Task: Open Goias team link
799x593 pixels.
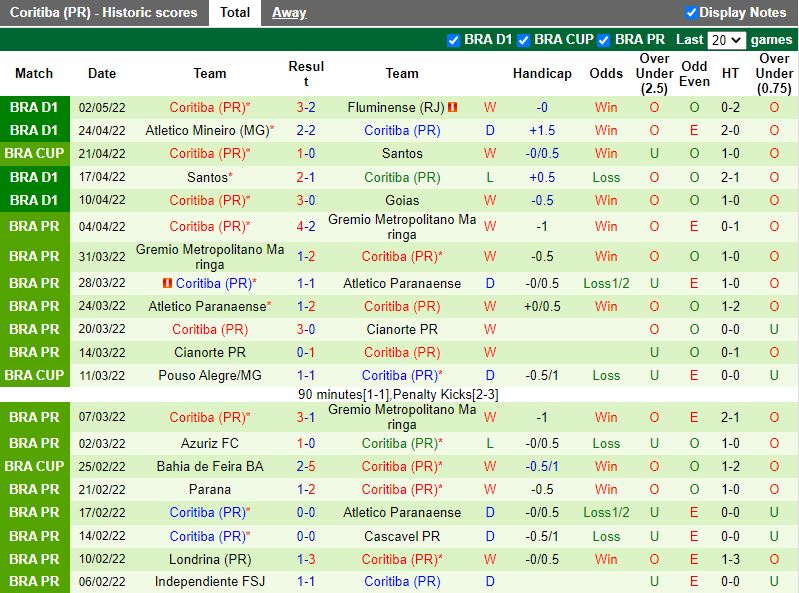Action: tap(402, 200)
